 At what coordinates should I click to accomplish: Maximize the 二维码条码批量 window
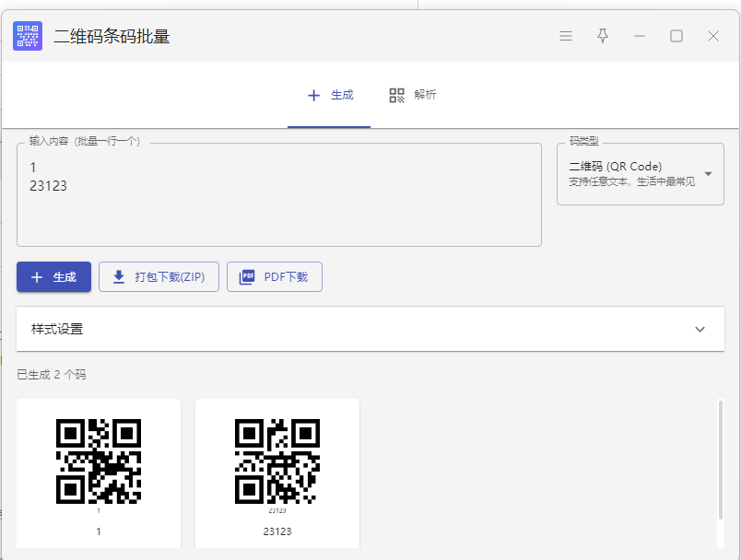point(676,36)
